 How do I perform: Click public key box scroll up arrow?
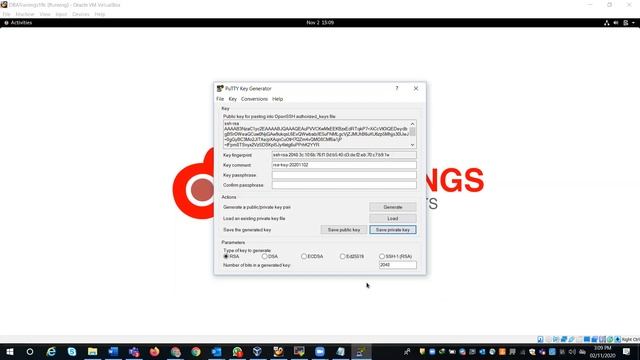412,124
